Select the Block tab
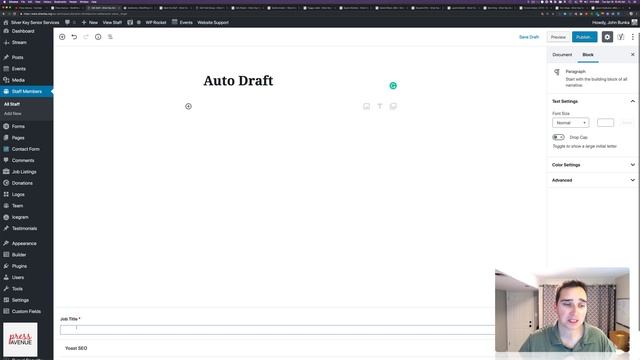Viewport: 640px width, 360px height. pos(588,55)
